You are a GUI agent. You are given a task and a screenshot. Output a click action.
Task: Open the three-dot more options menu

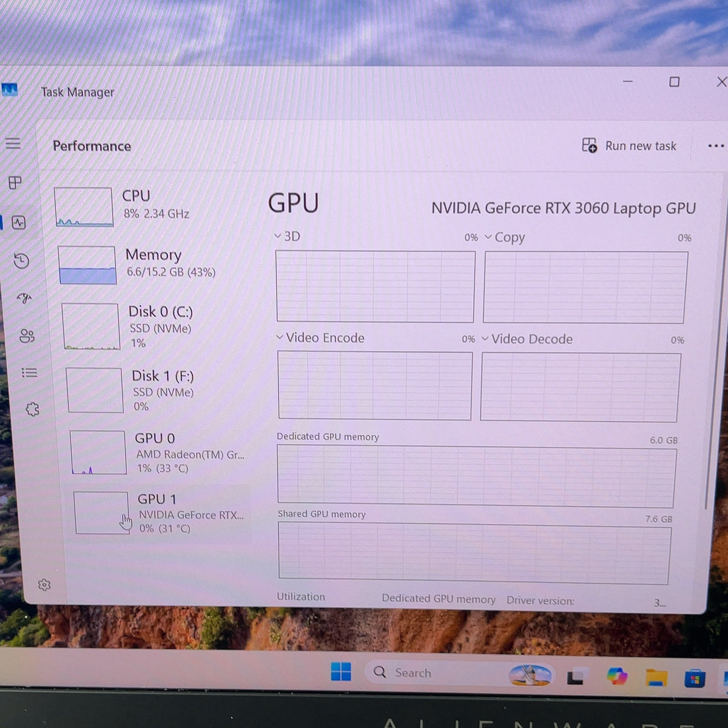pyautogui.click(x=716, y=146)
